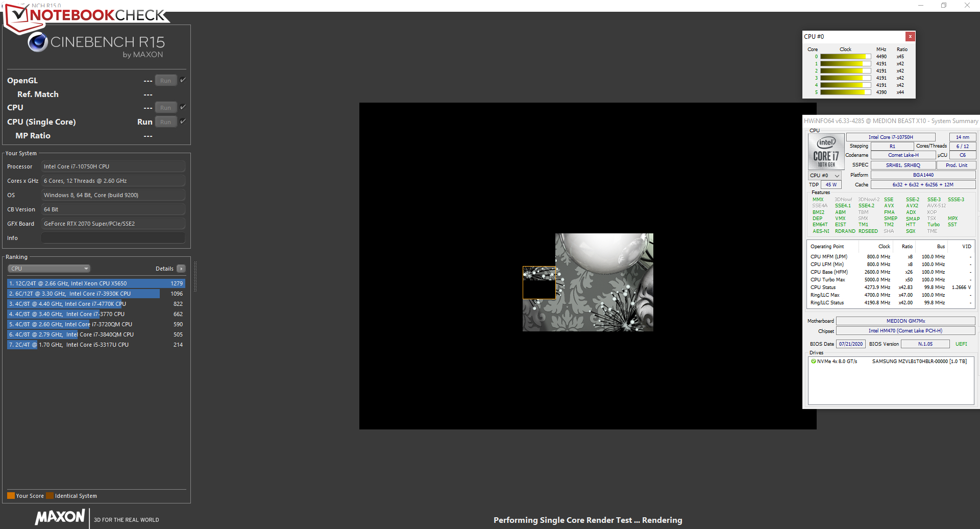This screenshot has width=980, height=529.
Task: Click the GFX Board field value
Action: click(113, 224)
